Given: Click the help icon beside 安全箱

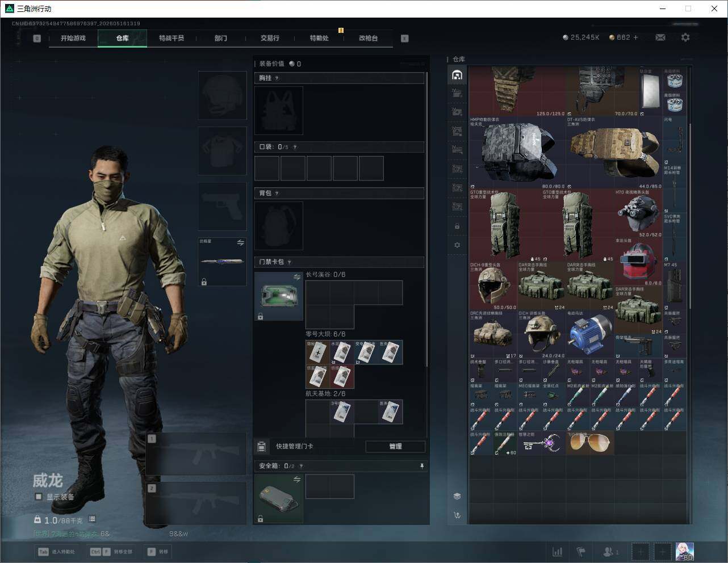Looking at the screenshot, I should pyautogui.click(x=301, y=466).
